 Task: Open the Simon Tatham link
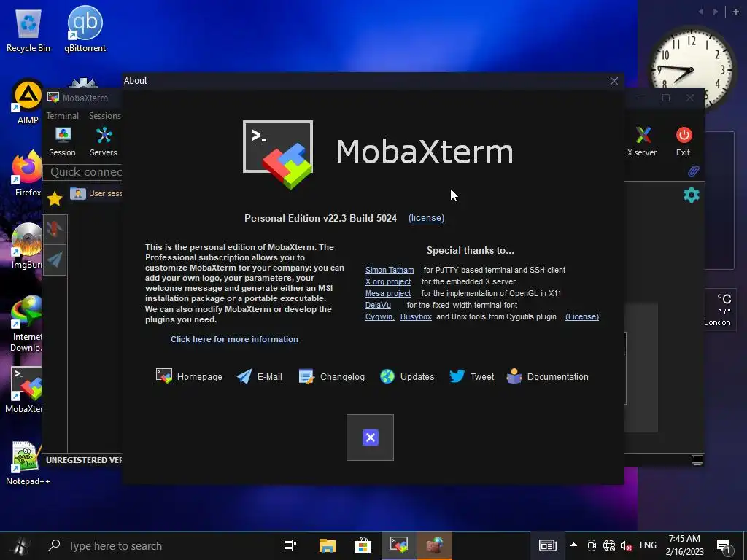pos(390,270)
